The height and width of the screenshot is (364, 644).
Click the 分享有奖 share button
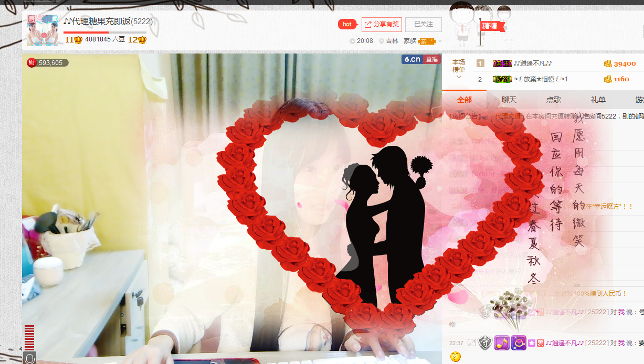pyautogui.click(x=382, y=25)
